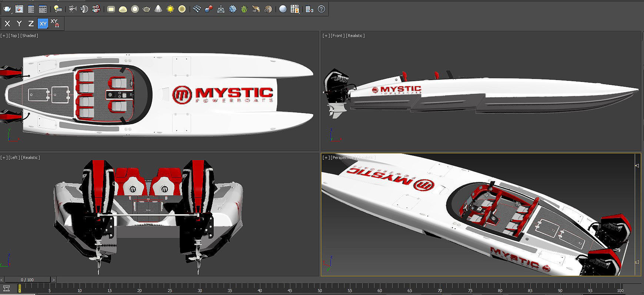Create a mesh light from teapot icon
The height and width of the screenshot is (295, 644).
[x=147, y=9]
